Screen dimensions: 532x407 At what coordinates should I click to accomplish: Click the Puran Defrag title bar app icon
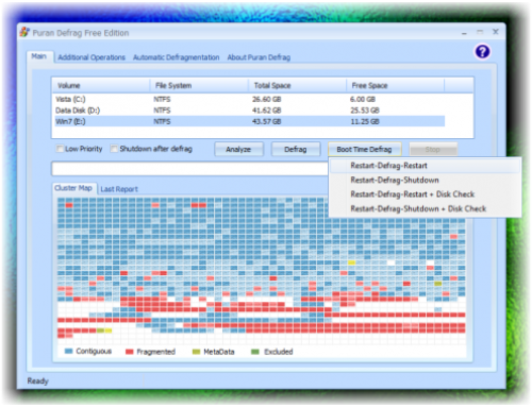coord(25,33)
